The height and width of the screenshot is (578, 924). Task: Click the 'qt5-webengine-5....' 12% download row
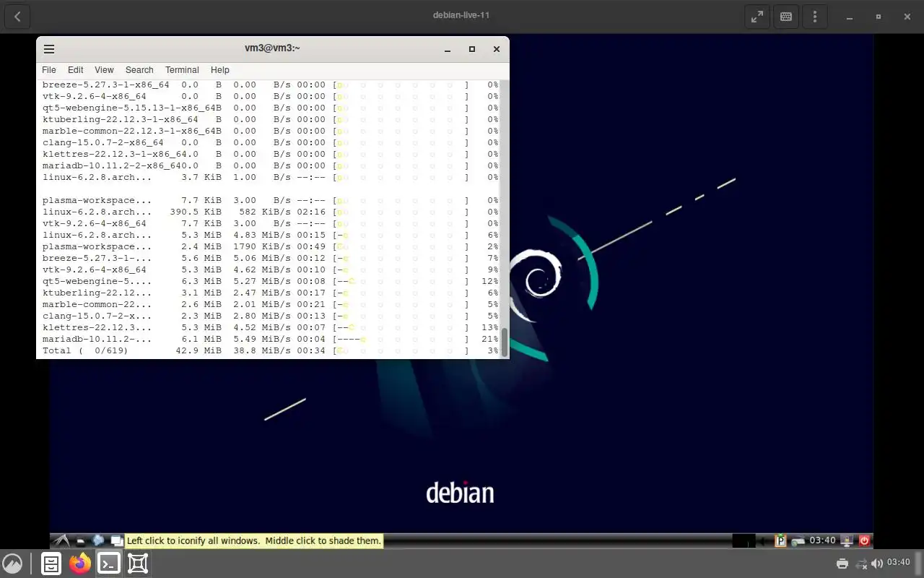pyautogui.click(x=271, y=281)
